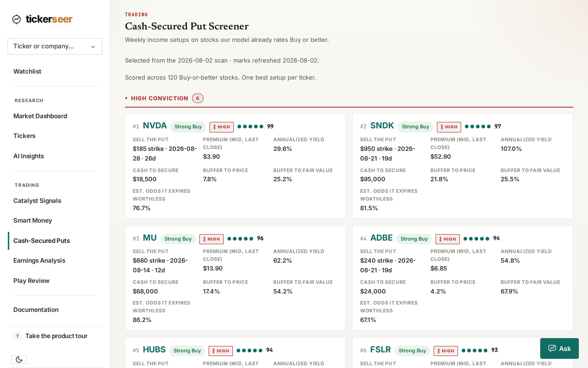Open SNDK ticker link

click(382, 126)
